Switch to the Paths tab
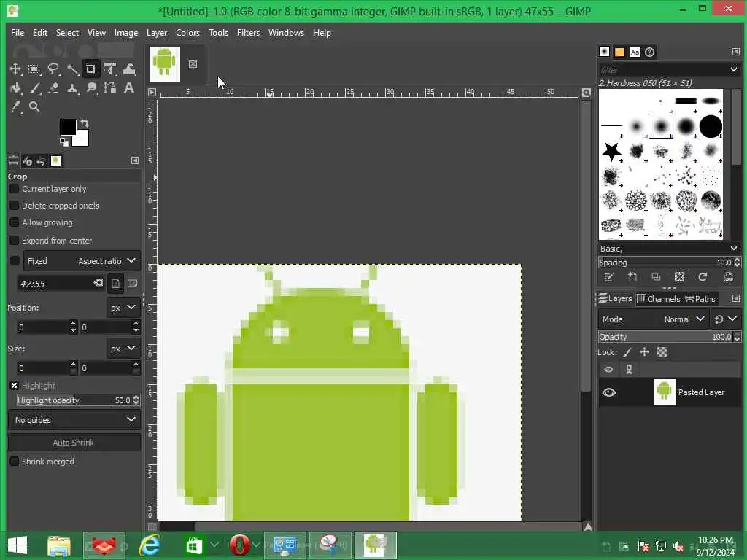Screen dimensions: 747x560 pyautogui.click(x=700, y=299)
